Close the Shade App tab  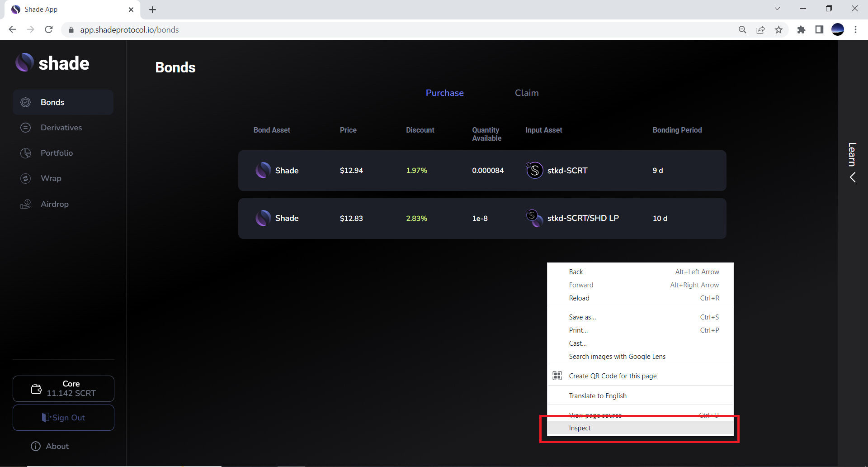pyautogui.click(x=131, y=10)
